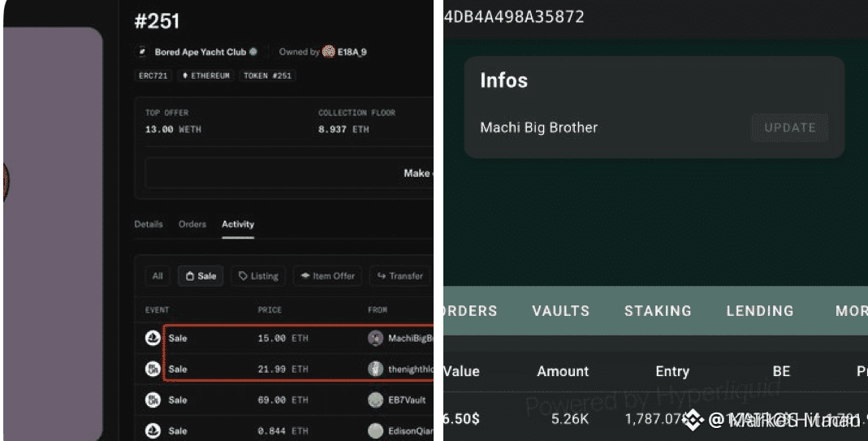
Task: Open the VAULTS tab
Action: pos(561,311)
